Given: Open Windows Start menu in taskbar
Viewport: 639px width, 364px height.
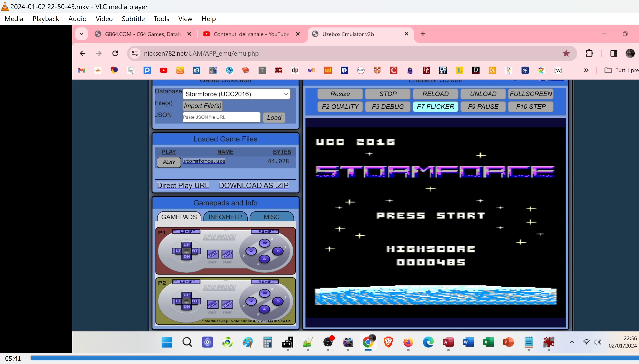Looking at the screenshot, I should [167, 342].
